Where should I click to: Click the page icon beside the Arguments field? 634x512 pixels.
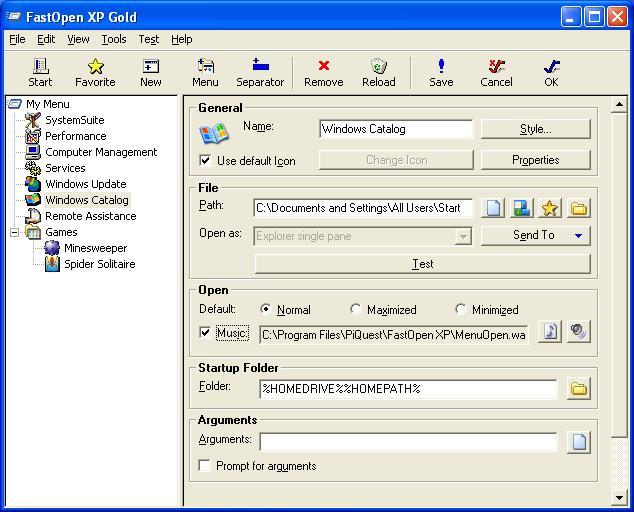tap(579, 442)
